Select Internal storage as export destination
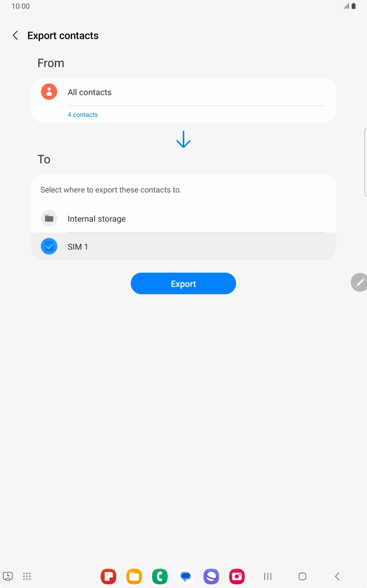The height and width of the screenshot is (588, 367). pyautogui.click(x=183, y=219)
